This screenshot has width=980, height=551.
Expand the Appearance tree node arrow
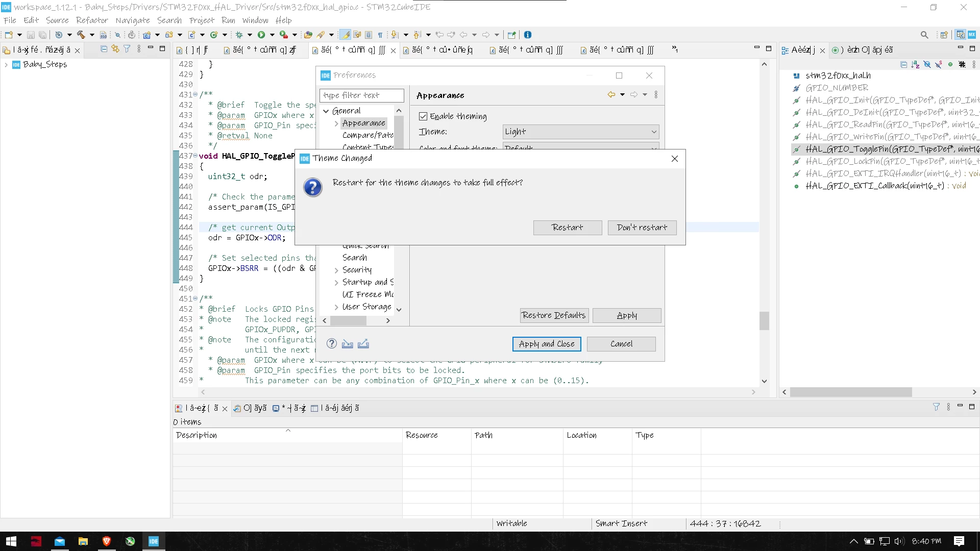tap(336, 123)
